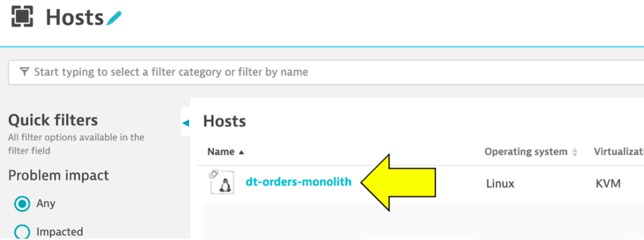The height and width of the screenshot is (240, 644).
Task: Click the Linux penguin host icon
Action: coord(224,185)
